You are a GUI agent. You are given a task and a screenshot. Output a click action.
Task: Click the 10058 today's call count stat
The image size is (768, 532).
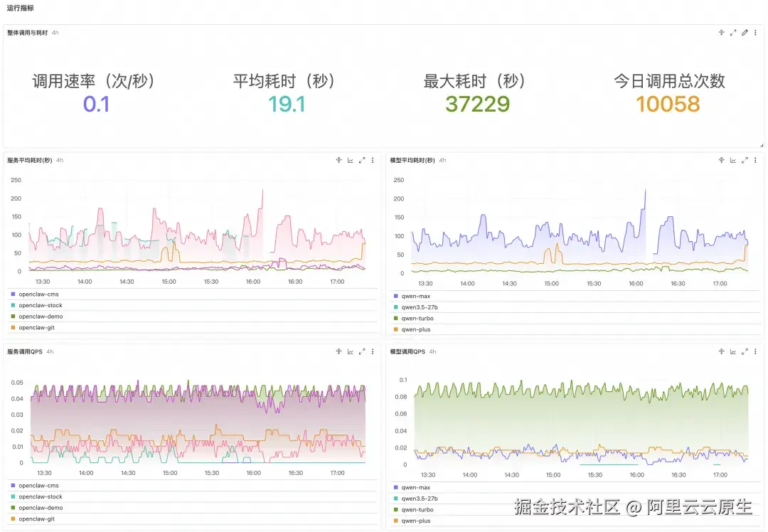[667, 104]
